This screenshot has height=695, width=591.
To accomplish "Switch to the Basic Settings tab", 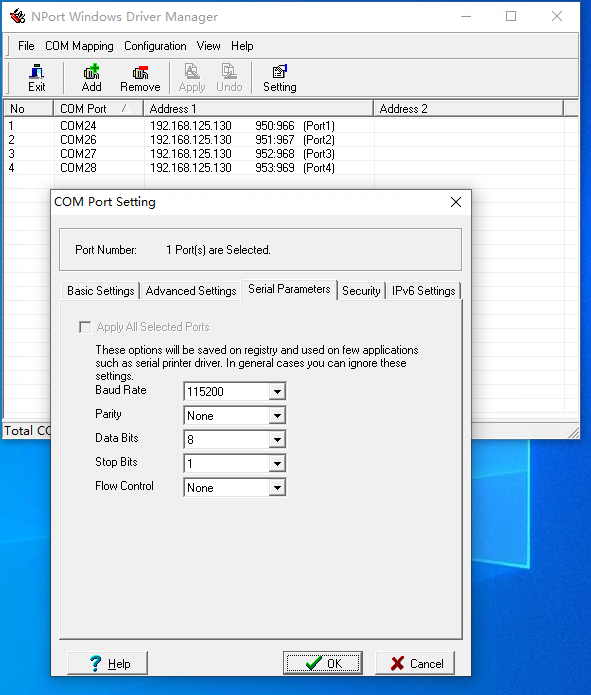I will [101, 291].
